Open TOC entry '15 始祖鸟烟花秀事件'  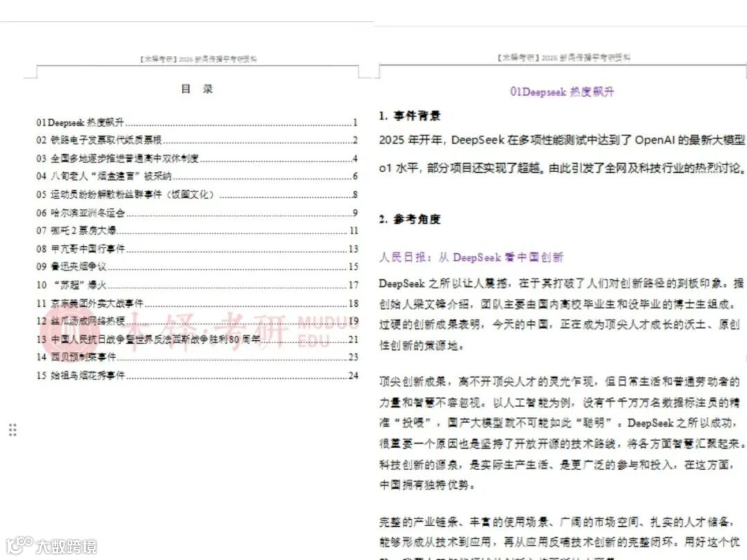(x=196, y=375)
